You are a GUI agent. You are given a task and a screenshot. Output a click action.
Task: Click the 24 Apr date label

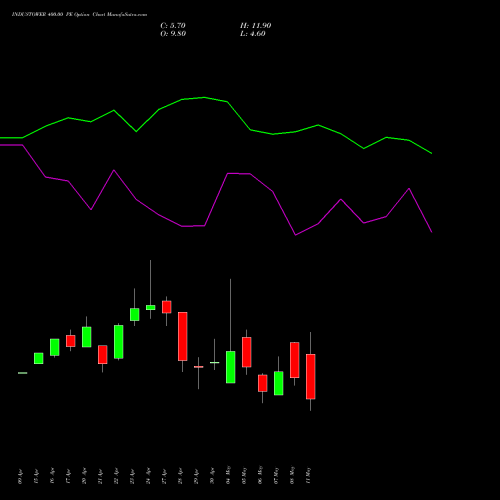149,476
